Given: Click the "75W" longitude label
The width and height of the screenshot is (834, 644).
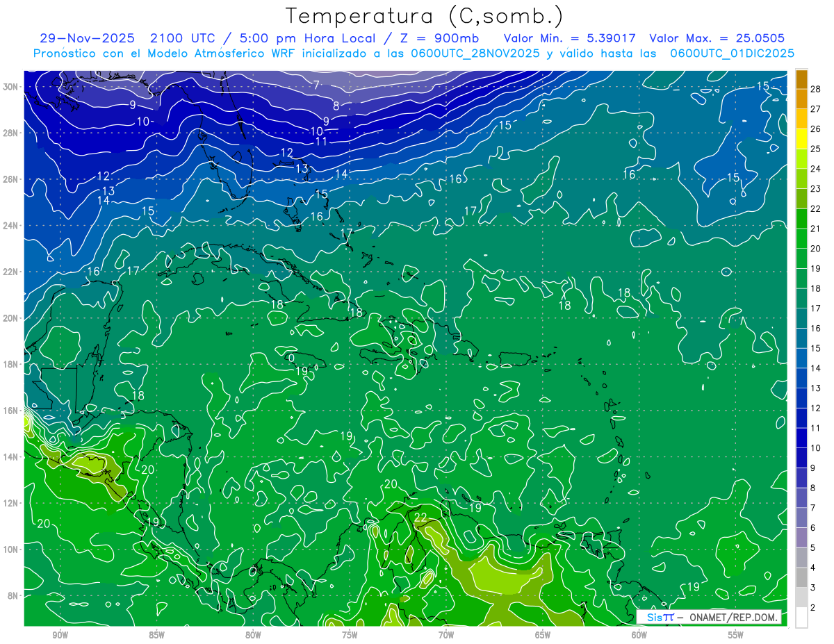Looking at the screenshot, I should click(350, 635).
